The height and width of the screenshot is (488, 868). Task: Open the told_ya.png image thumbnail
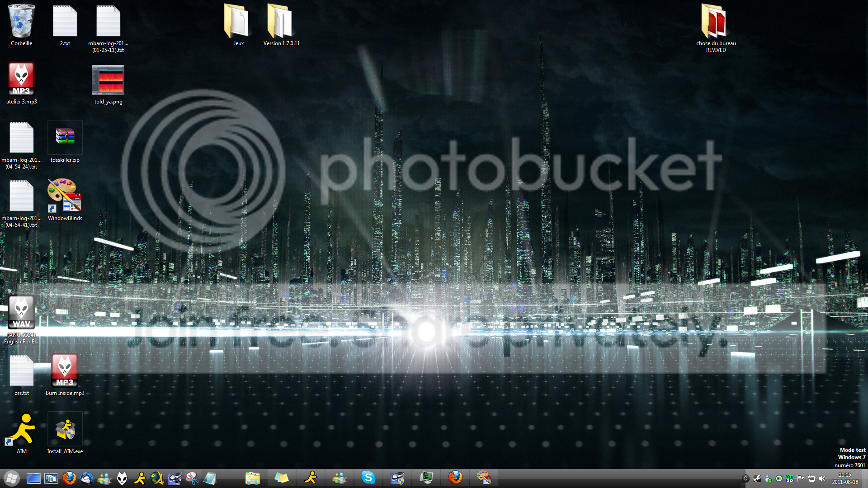pos(108,85)
